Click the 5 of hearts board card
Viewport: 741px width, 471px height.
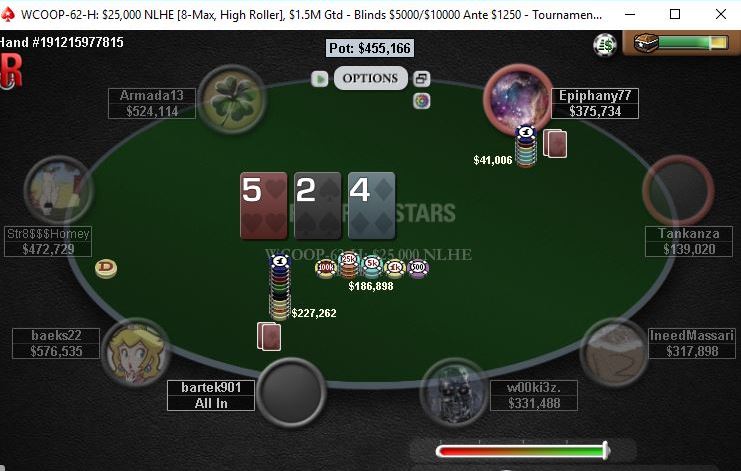pyautogui.click(x=264, y=206)
